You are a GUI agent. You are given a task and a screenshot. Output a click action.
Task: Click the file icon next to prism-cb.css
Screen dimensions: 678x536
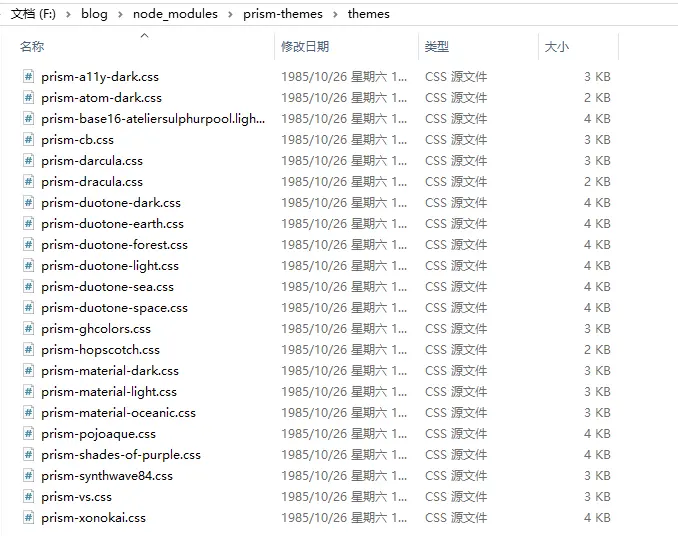(28, 140)
